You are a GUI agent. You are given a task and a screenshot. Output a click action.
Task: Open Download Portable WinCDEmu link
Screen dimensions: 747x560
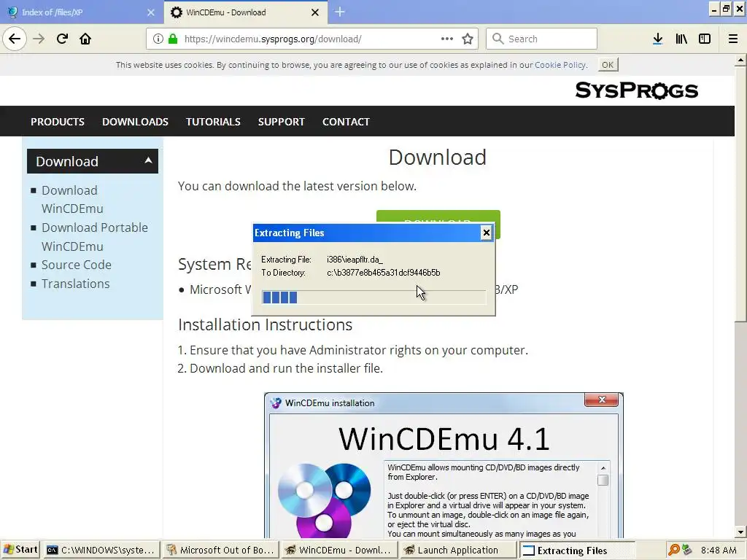click(94, 237)
